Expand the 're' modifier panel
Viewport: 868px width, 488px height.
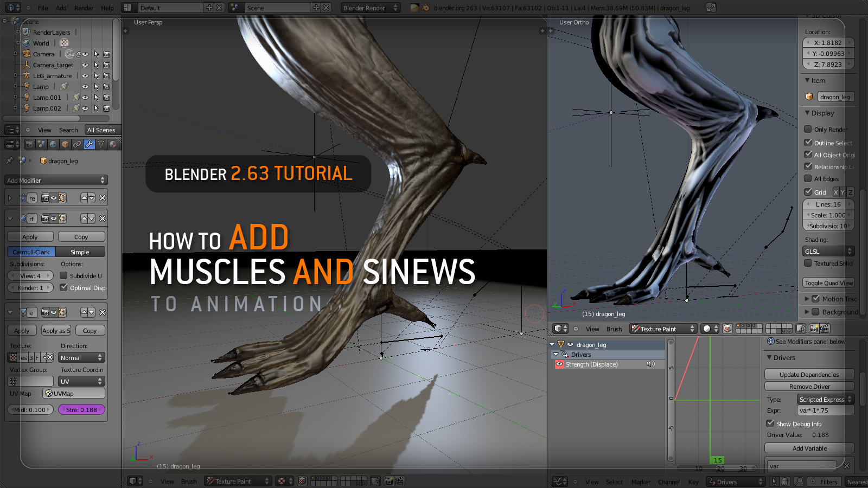(10, 198)
